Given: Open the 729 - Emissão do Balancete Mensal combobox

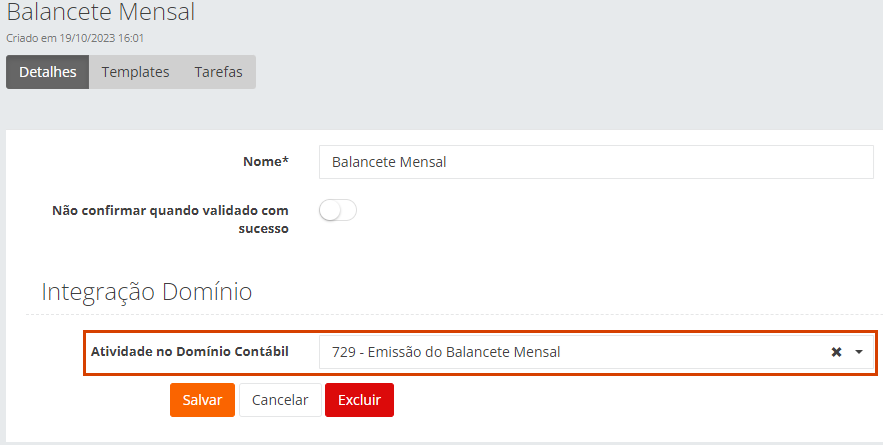Looking at the screenshot, I should click(x=570, y=352).
